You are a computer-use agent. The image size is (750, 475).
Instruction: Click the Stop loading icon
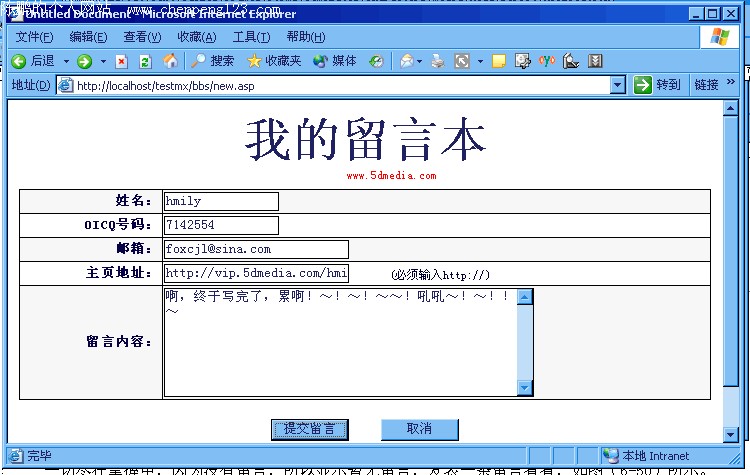(121, 61)
